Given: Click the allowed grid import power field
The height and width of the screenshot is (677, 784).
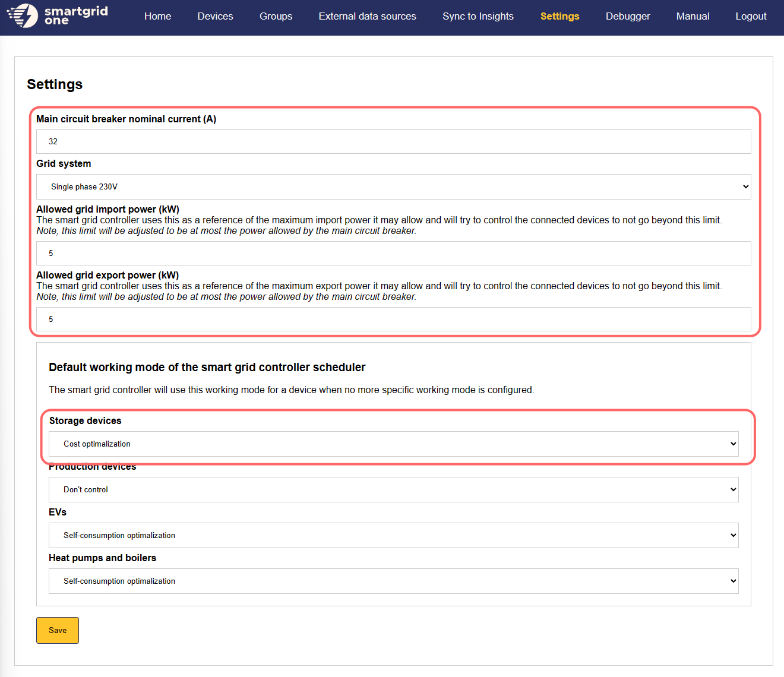Looking at the screenshot, I should pos(393,254).
